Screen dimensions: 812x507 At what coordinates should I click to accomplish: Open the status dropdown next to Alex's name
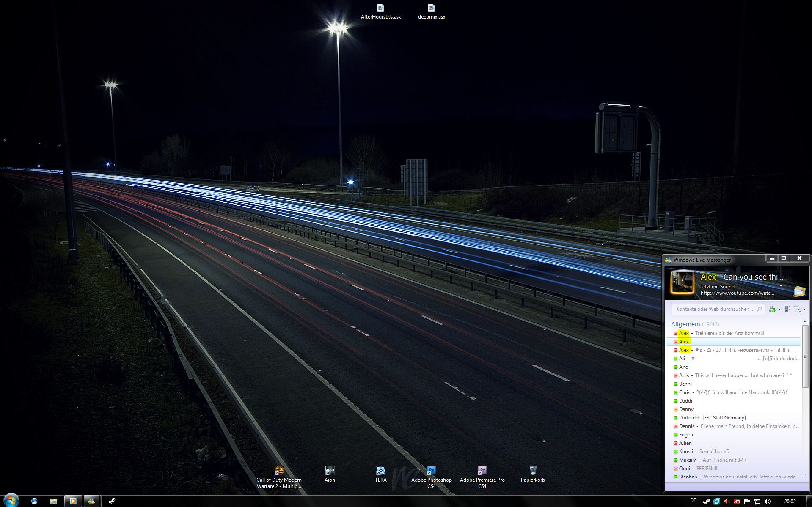click(x=789, y=277)
